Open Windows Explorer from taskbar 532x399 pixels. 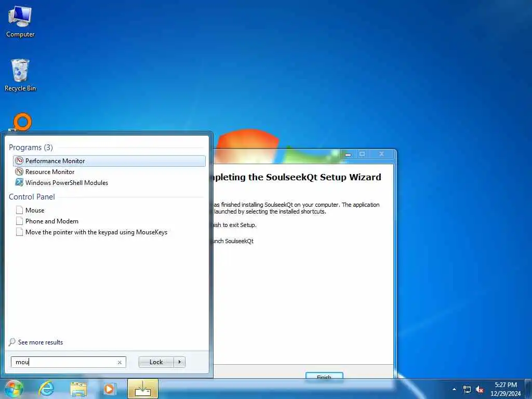pyautogui.click(x=78, y=389)
